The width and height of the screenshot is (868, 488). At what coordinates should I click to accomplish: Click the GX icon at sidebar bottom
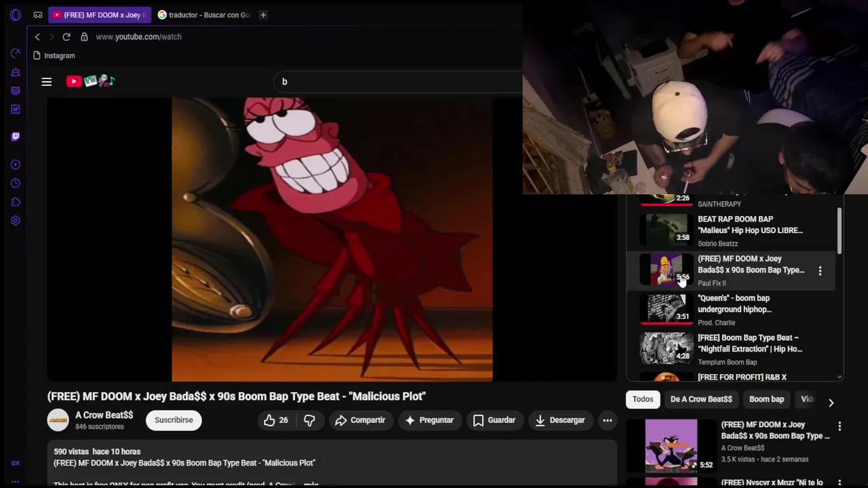coord(16,463)
